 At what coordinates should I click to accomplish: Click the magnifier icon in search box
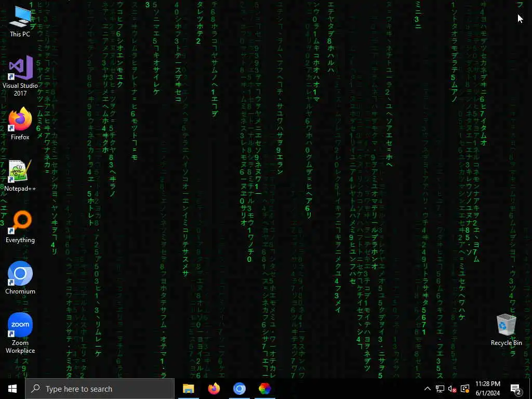[x=36, y=389]
